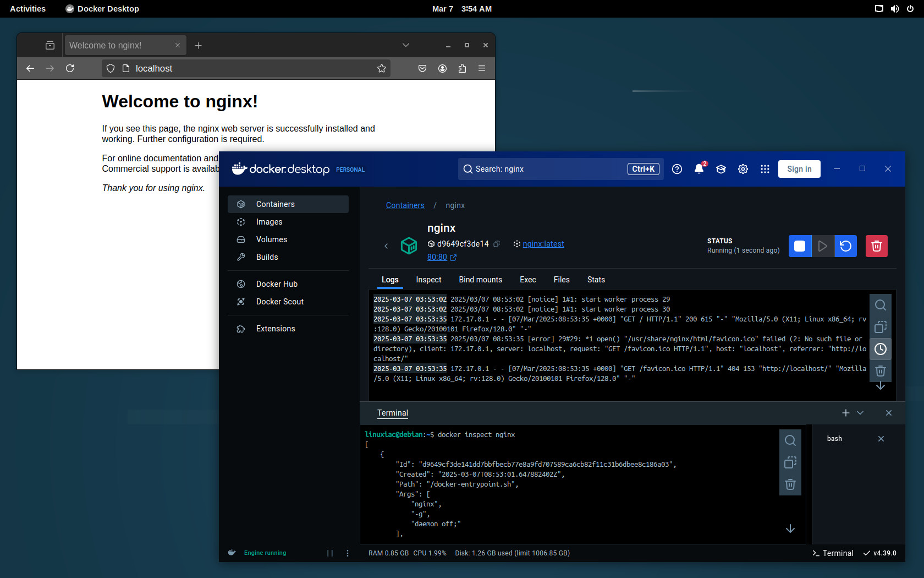The height and width of the screenshot is (578, 924).
Task: Jump to bottom of terminal output
Action: tap(790, 528)
